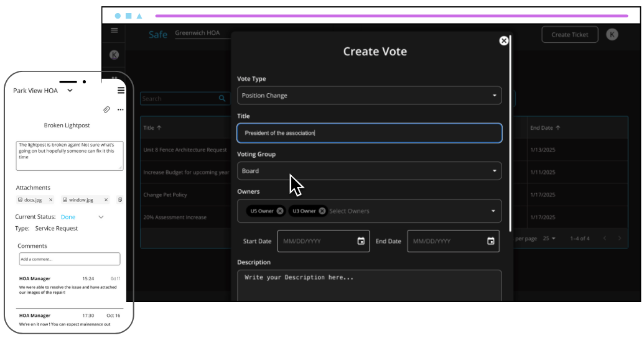Remove the U5 Owner chip
Image resolution: width=644 pixels, height=338 pixels.
pyautogui.click(x=280, y=211)
